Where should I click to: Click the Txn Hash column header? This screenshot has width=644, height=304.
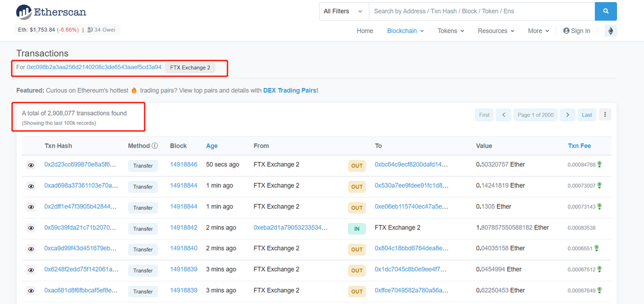click(x=58, y=146)
